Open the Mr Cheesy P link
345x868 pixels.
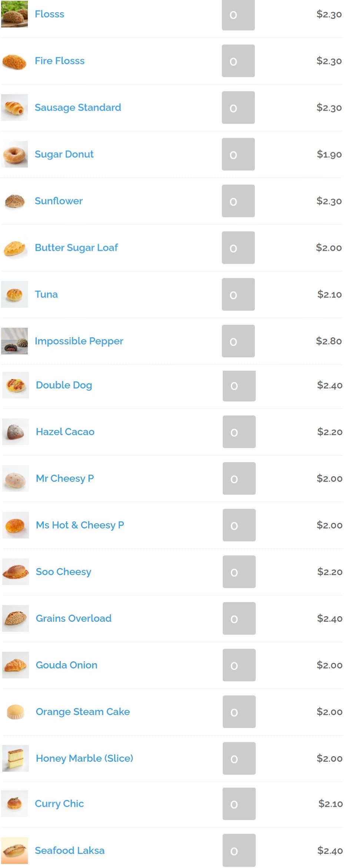[65, 478]
